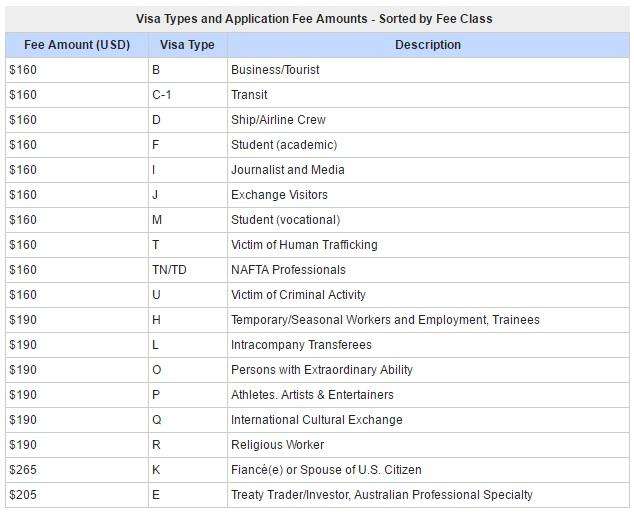Click visa type 'R' cell
This screenshot has height=515, width=634.
pyautogui.click(x=188, y=445)
